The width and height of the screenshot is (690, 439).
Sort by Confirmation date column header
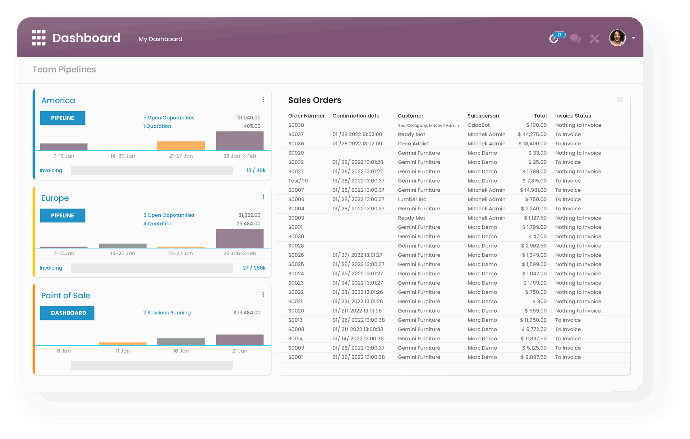tap(356, 116)
